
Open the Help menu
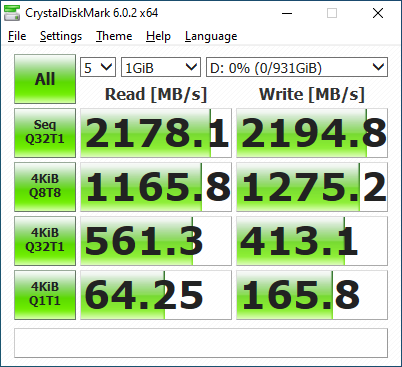(x=158, y=36)
